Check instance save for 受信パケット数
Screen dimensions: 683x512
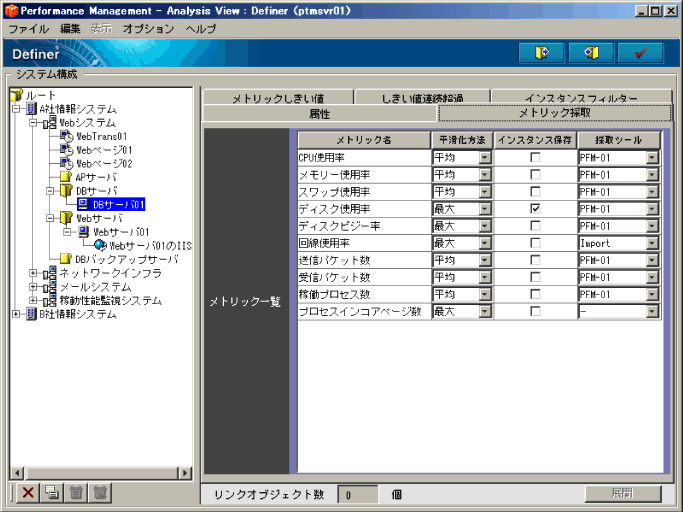coord(535,277)
